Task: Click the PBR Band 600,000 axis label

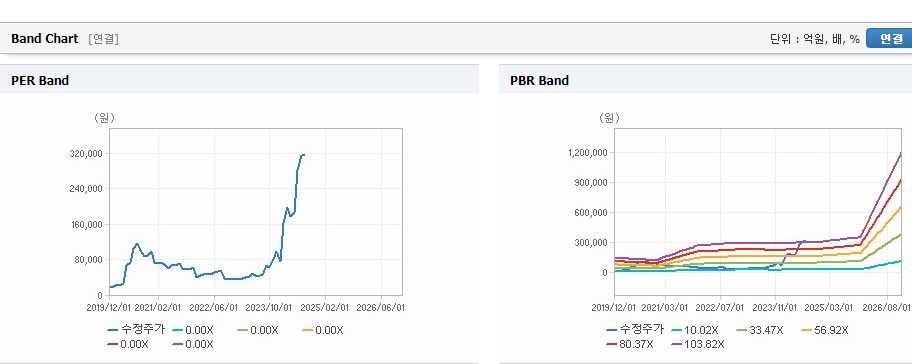Action: point(591,213)
